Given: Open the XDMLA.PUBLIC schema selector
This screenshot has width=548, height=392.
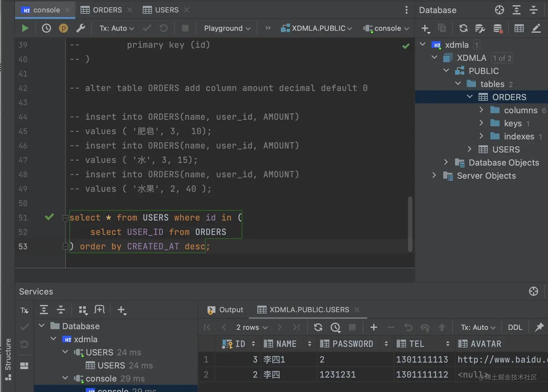Looking at the screenshot, I should point(316,28).
